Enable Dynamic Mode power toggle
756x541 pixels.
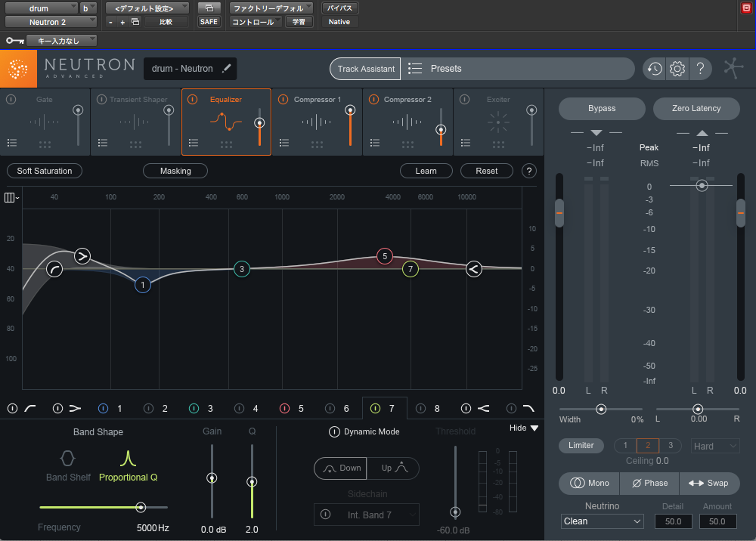click(x=334, y=431)
